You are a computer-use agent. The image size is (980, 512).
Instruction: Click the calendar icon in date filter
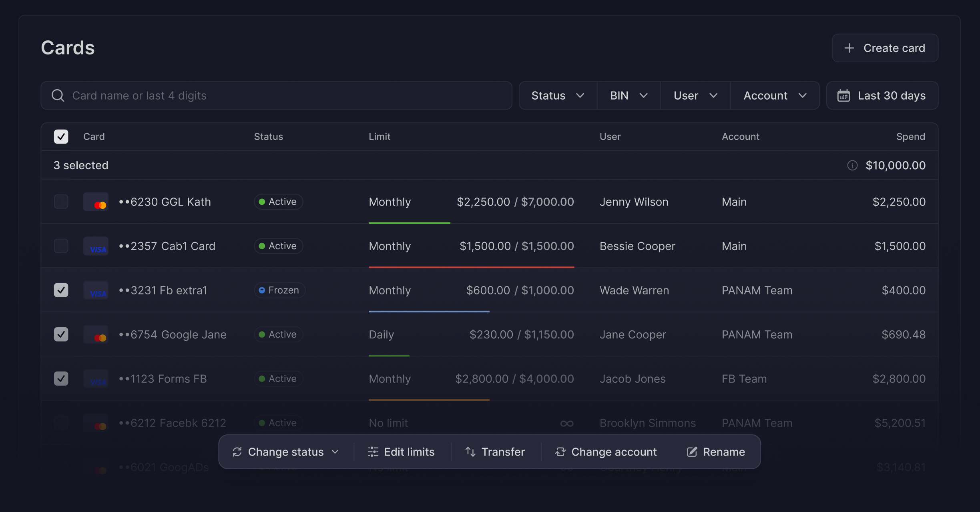[x=843, y=96]
